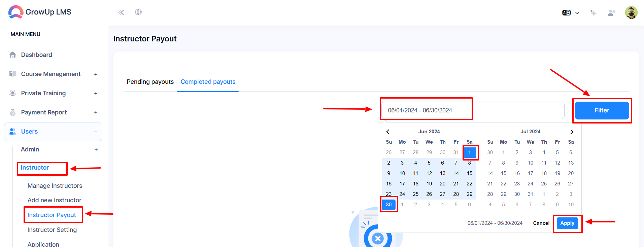The image size is (644, 247).
Task: Click the users icon in header
Action: pos(611,13)
